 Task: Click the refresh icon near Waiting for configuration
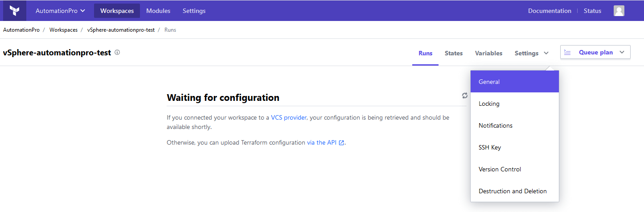pyautogui.click(x=465, y=96)
